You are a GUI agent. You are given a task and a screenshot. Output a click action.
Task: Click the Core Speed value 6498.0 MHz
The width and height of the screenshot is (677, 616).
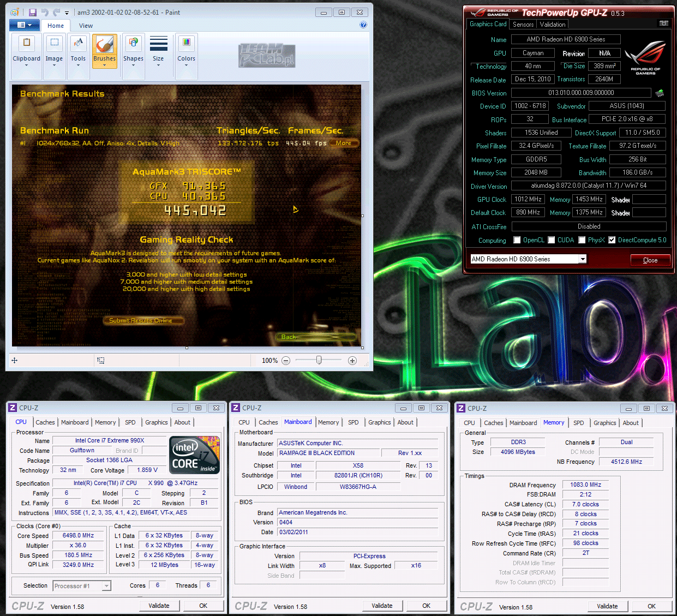pyautogui.click(x=78, y=535)
